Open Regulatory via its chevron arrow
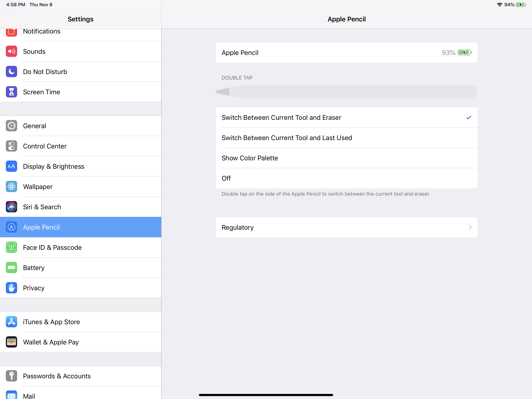Image resolution: width=532 pixels, height=399 pixels. 470,227
